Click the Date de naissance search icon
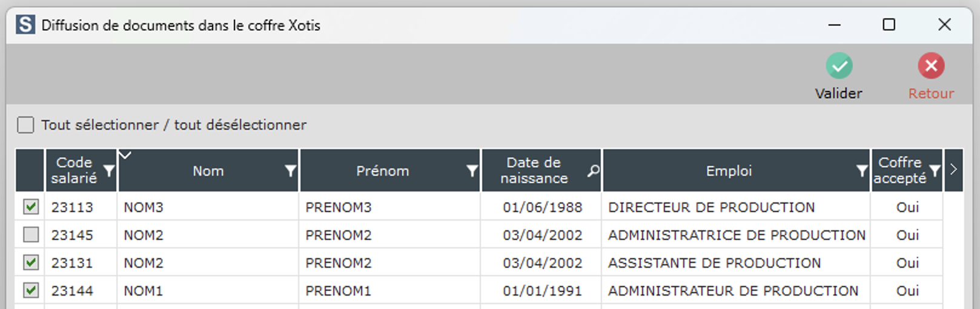 [x=594, y=171]
